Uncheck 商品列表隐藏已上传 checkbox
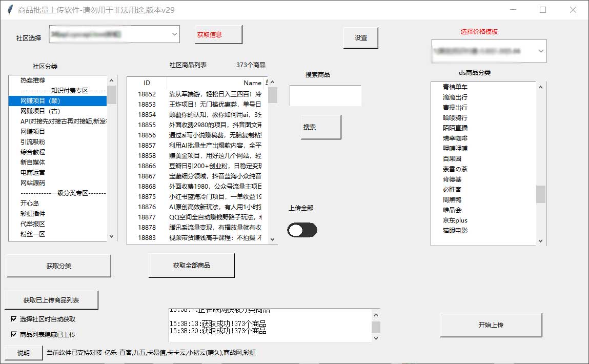 pyautogui.click(x=13, y=334)
